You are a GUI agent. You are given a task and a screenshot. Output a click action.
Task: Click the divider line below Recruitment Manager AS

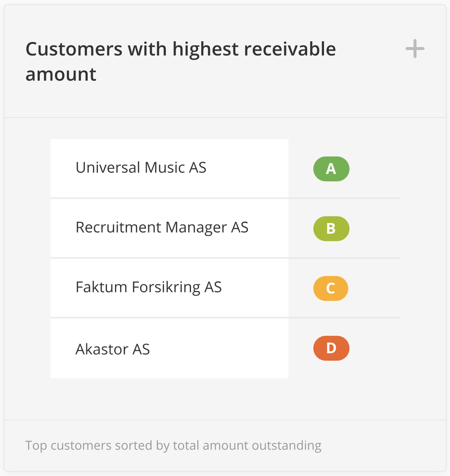coord(225,258)
